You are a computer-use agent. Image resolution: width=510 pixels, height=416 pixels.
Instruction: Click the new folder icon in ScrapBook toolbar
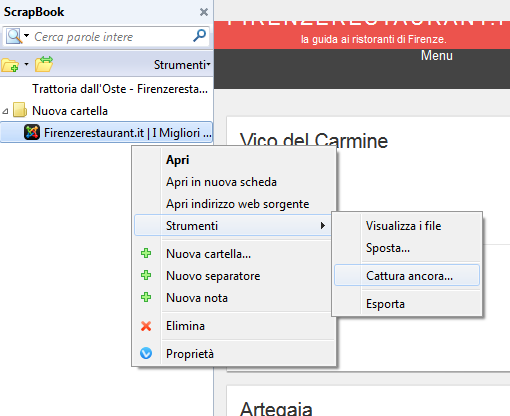[x=10, y=65]
